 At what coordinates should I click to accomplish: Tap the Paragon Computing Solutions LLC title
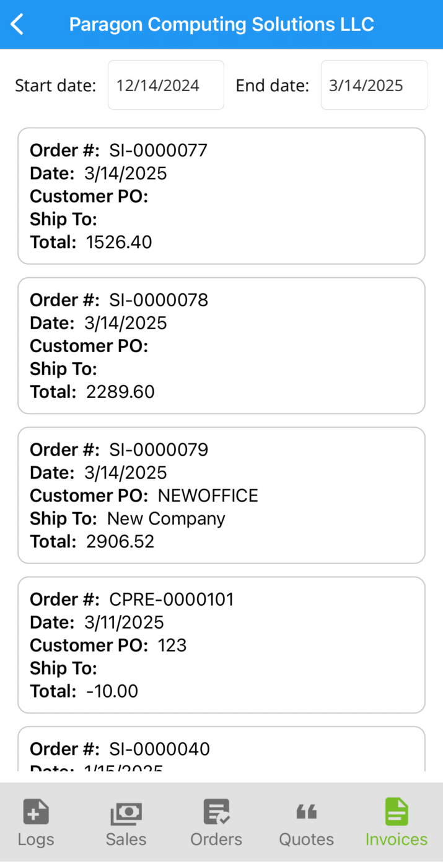[221, 25]
